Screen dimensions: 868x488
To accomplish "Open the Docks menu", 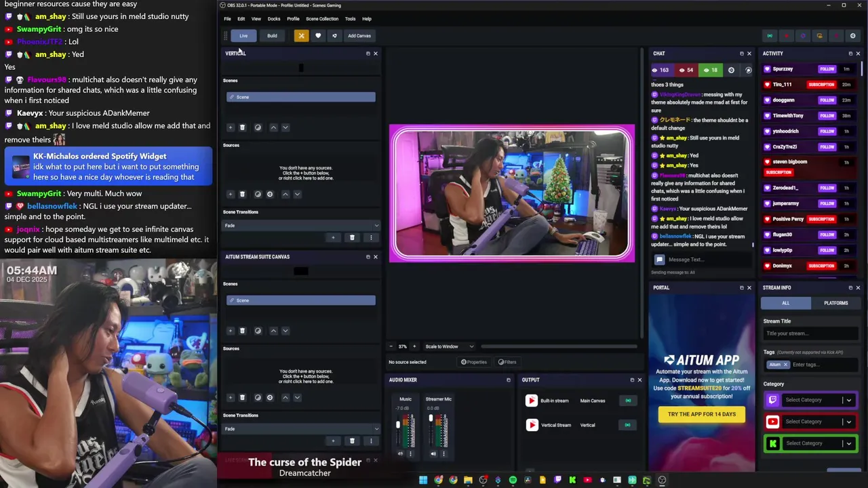I will coord(274,19).
